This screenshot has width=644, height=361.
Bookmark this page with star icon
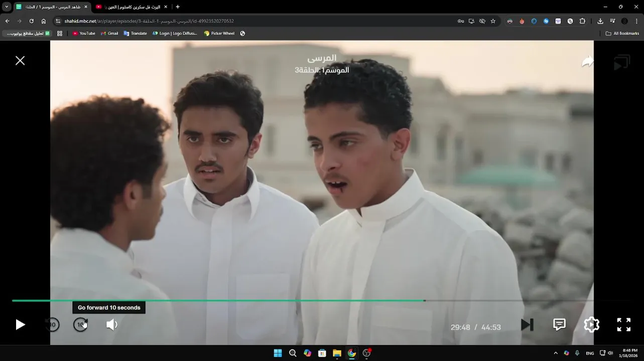coord(493,21)
